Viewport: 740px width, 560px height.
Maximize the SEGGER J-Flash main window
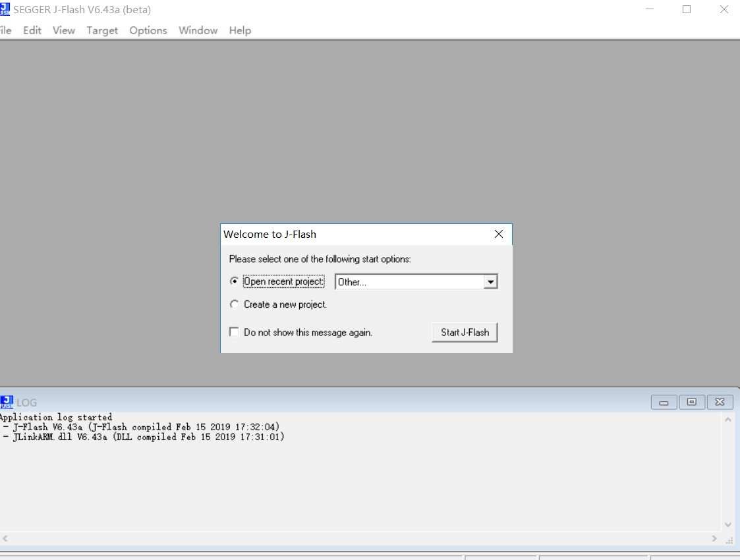click(687, 9)
